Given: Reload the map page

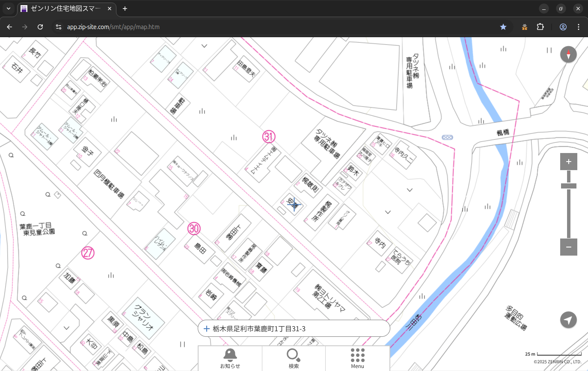Looking at the screenshot, I should [x=40, y=27].
